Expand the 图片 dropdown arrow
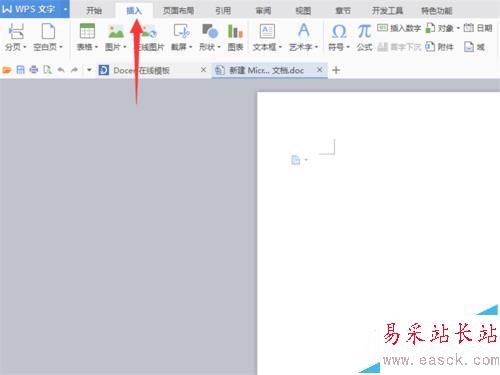This screenshot has height=375, width=500. [x=125, y=47]
